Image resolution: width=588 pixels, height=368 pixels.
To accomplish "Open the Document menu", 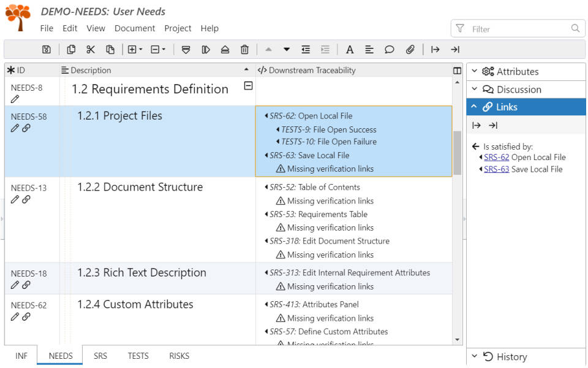I will (x=135, y=28).
